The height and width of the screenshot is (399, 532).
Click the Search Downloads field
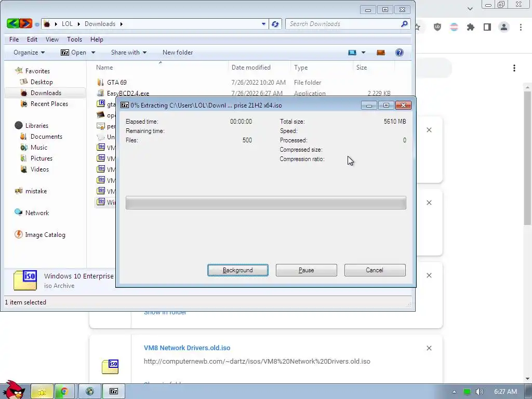[344, 24]
